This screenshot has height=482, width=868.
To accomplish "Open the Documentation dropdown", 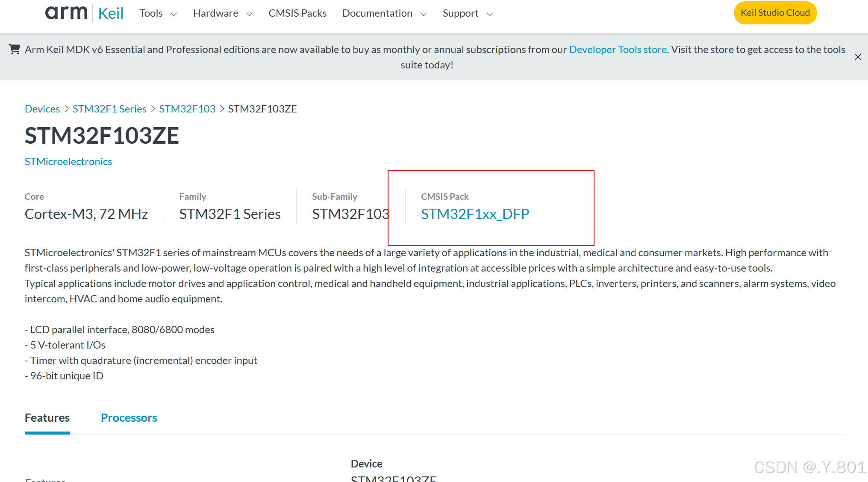I will 383,13.
